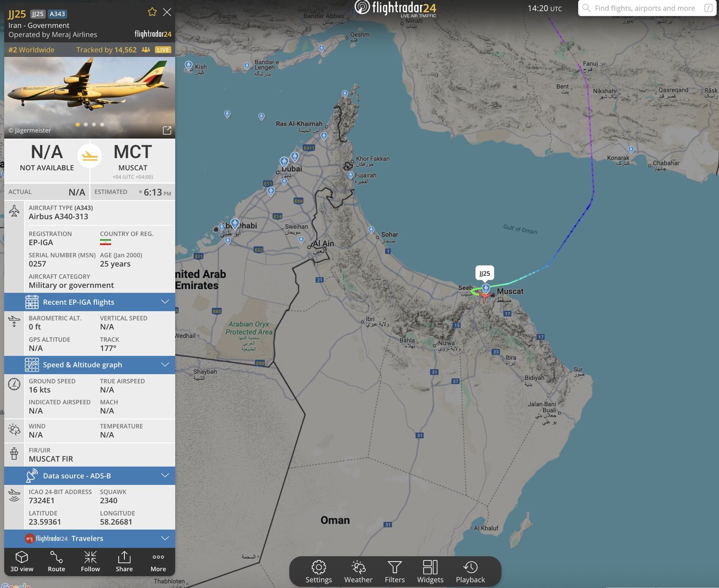Follow the JJ25 aircraft
The width and height of the screenshot is (719, 588).
pos(90,561)
